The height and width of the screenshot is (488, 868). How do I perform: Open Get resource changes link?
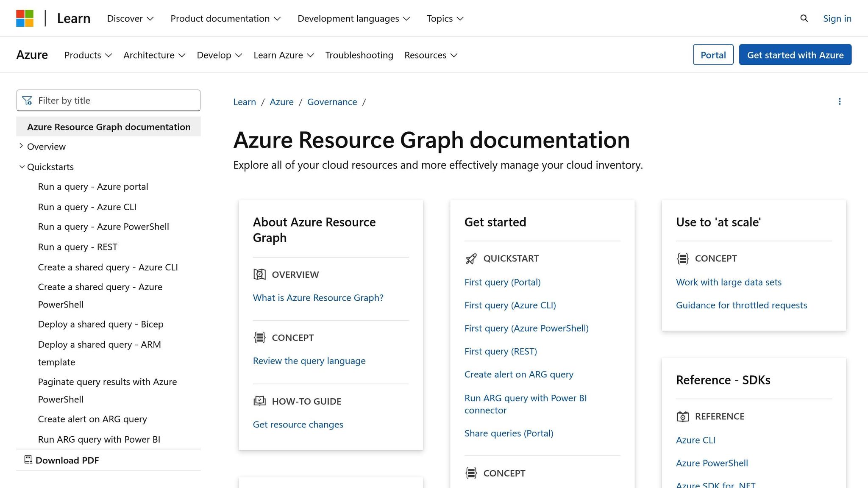(x=298, y=424)
